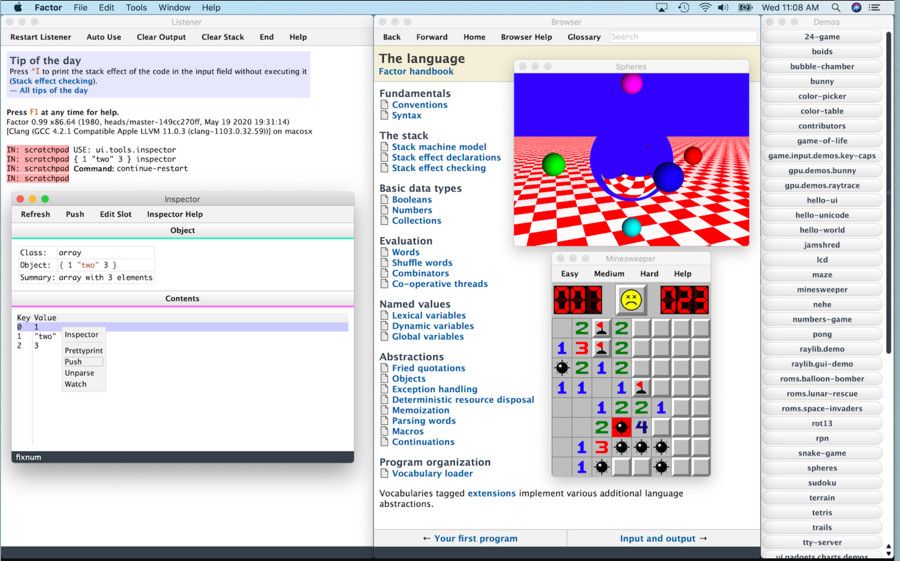Choose Watch from the context menu
The width and height of the screenshot is (900, 561).
[x=76, y=384]
